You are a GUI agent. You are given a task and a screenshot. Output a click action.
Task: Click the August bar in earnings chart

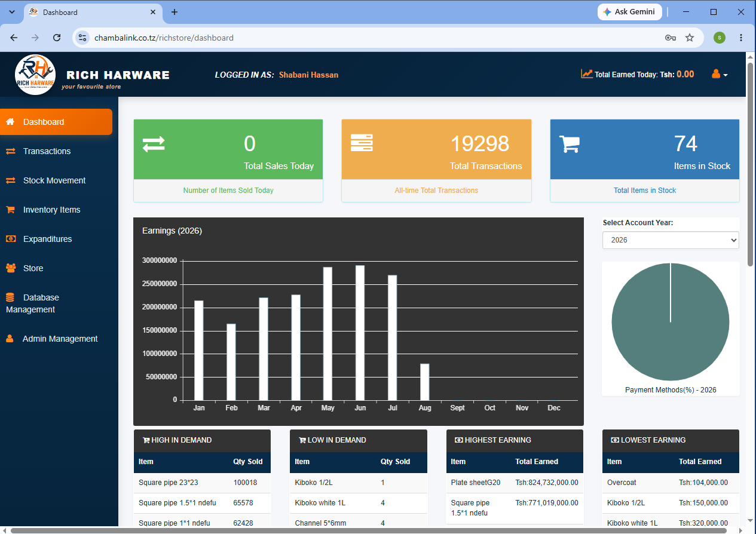(x=424, y=382)
